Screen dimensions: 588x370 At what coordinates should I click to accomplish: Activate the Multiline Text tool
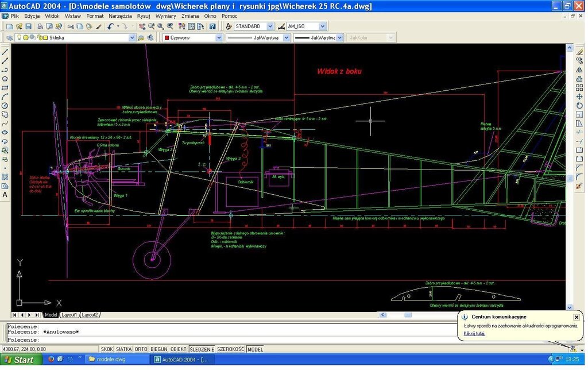tap(5, 195)
